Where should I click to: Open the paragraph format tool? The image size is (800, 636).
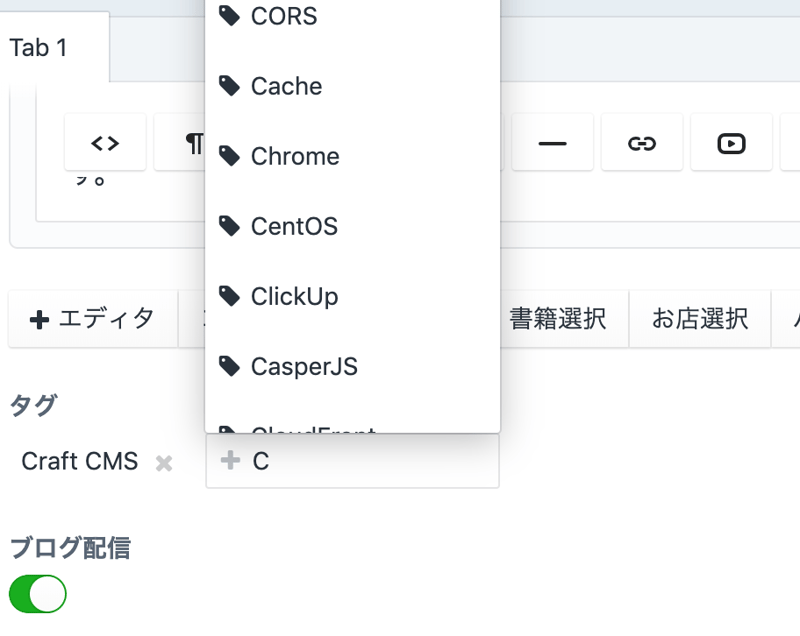(190, 143)
